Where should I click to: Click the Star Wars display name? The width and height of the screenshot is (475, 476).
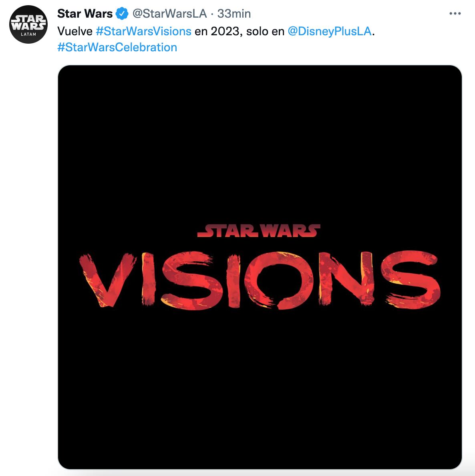click(x=85, y=14)
